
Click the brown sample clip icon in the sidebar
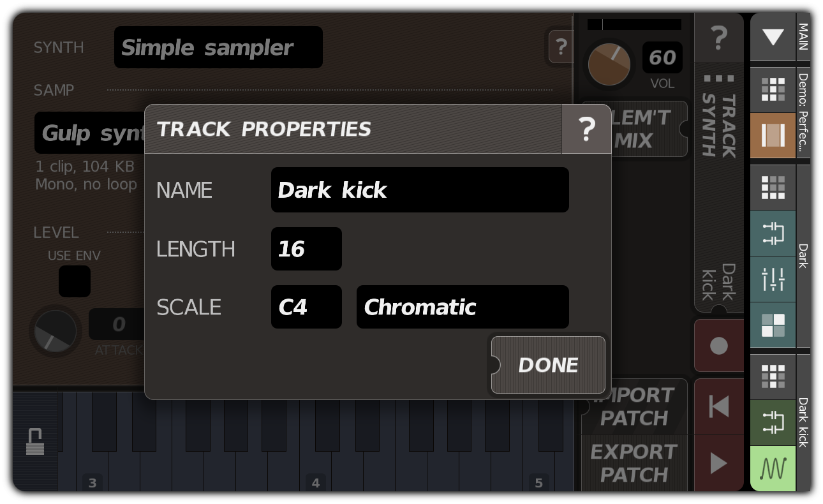point(773,135)
